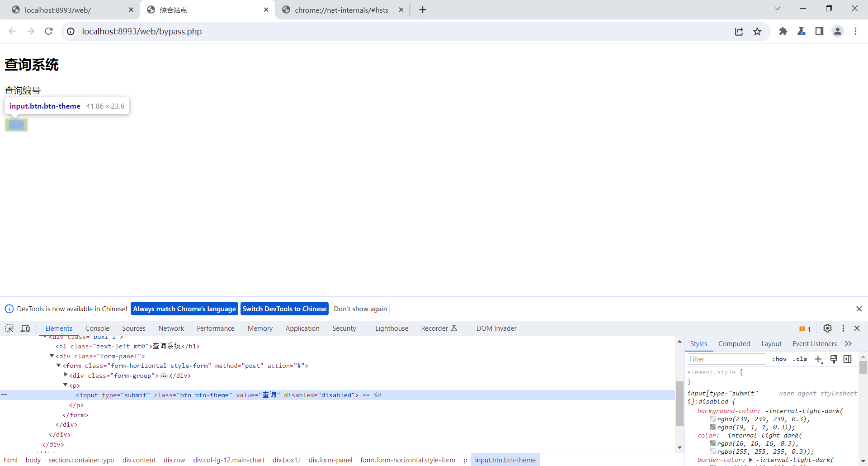This screenshot has width=868, height=466.
Task: Reload the bypass.php page
Action: (49, 31)
